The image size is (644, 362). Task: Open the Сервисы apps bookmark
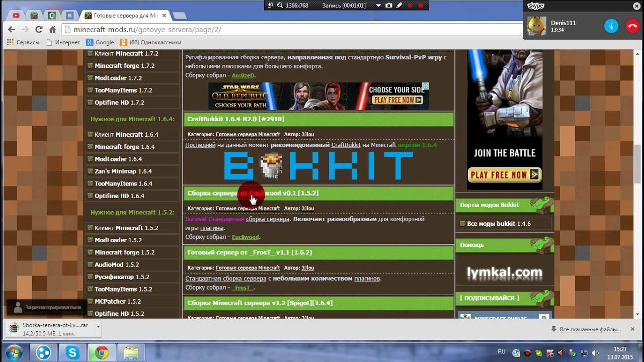pyautogui.click(x=23, y=42)
